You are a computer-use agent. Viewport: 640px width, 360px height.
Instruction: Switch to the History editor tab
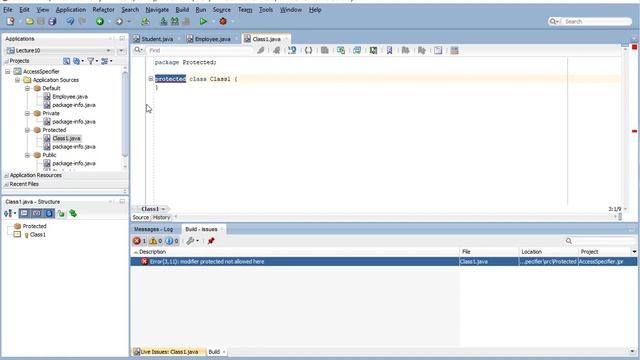click(161, 218)
